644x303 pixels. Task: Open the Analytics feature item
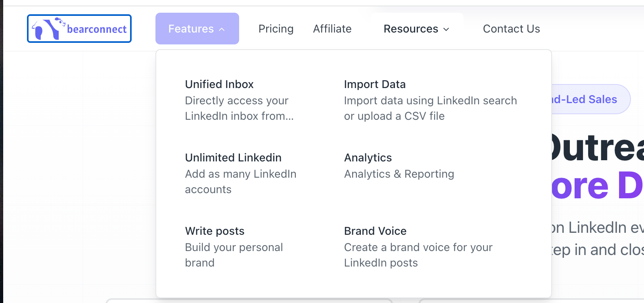[x=368, y=157]
